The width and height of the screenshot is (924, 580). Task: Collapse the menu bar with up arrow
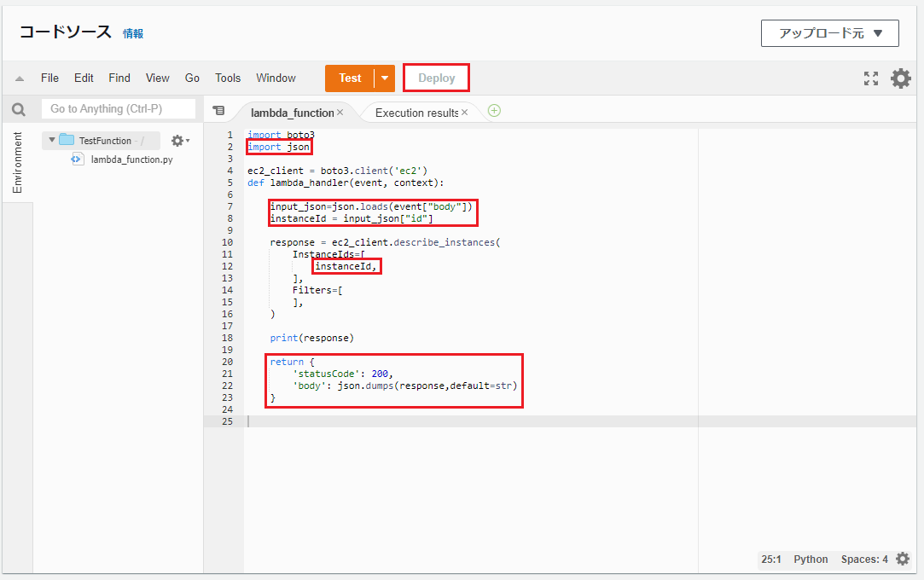pyautogui.click(x=20, y=78)
